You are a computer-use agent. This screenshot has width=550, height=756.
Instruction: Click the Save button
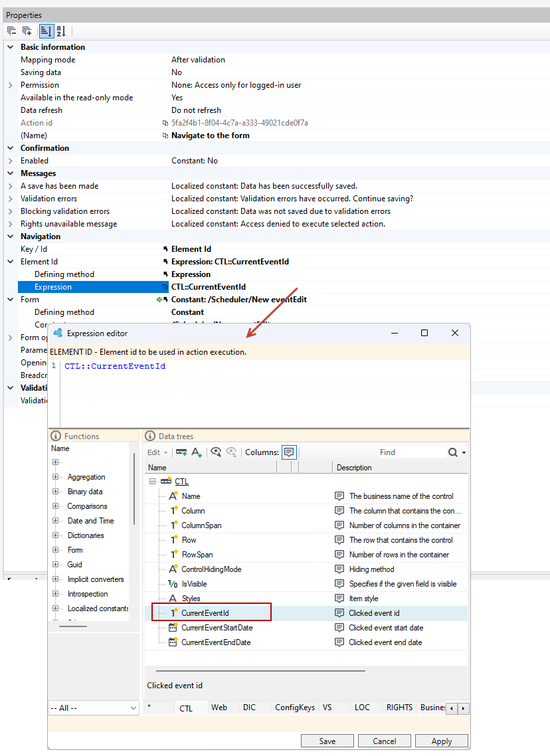327,741
